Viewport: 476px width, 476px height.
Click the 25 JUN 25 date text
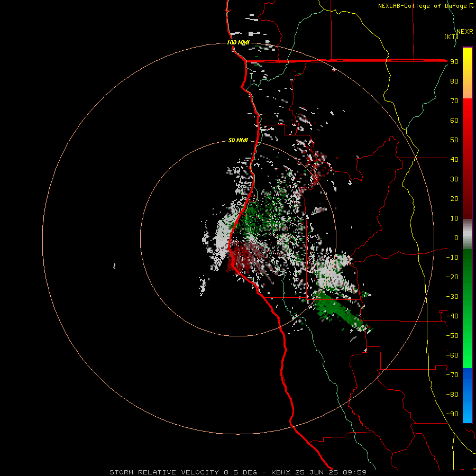316,472
